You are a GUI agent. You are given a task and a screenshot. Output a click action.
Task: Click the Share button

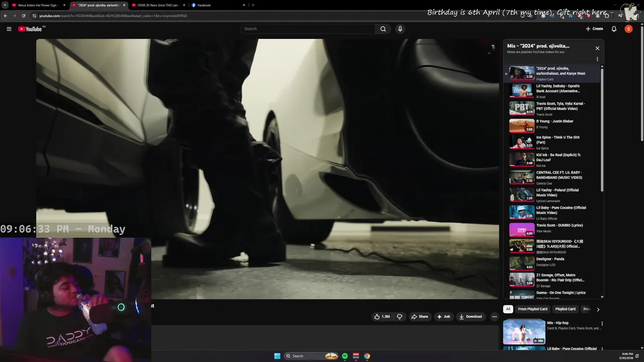pos(420,317)
